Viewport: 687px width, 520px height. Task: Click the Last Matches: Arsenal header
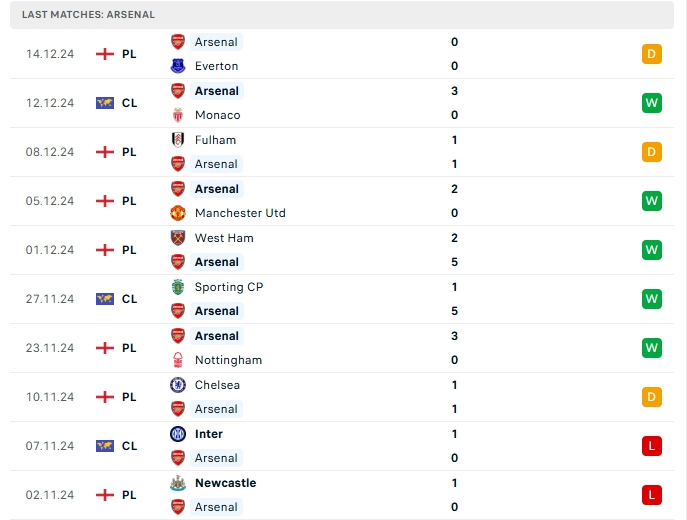88,15
